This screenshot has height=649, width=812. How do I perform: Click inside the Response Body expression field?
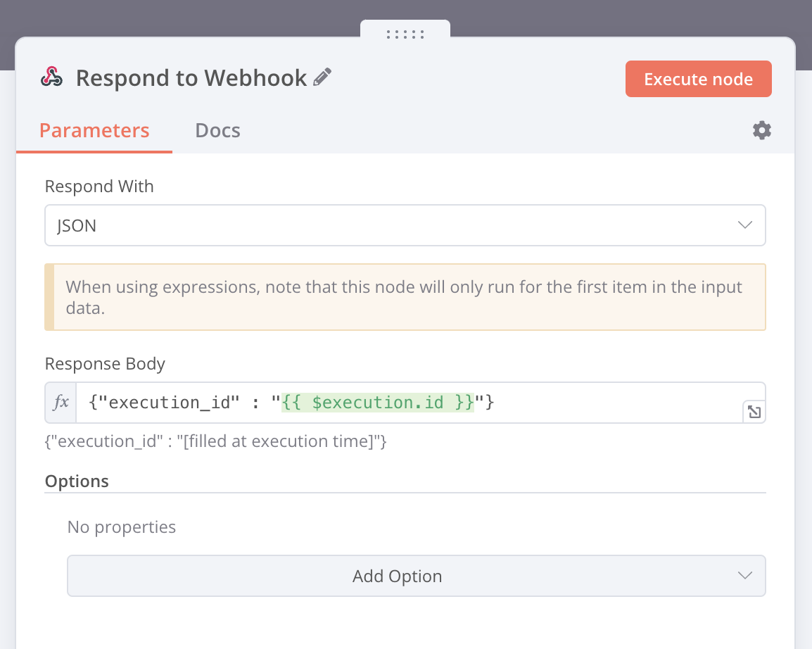[x=598, y=403]
